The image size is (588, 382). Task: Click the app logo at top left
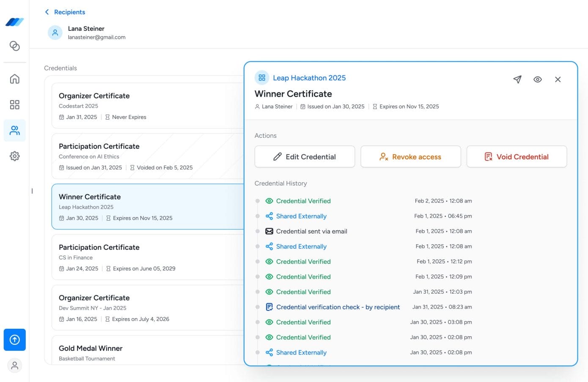tap(15, 22)
